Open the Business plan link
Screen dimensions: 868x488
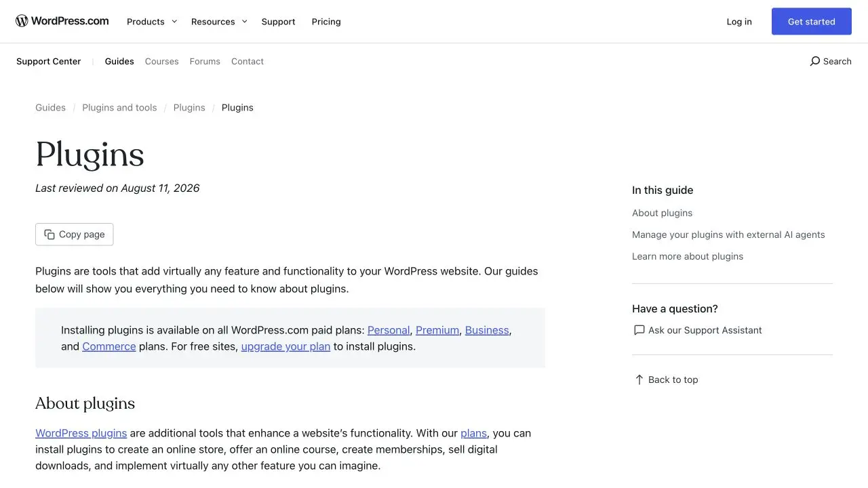tap(487, 330)
